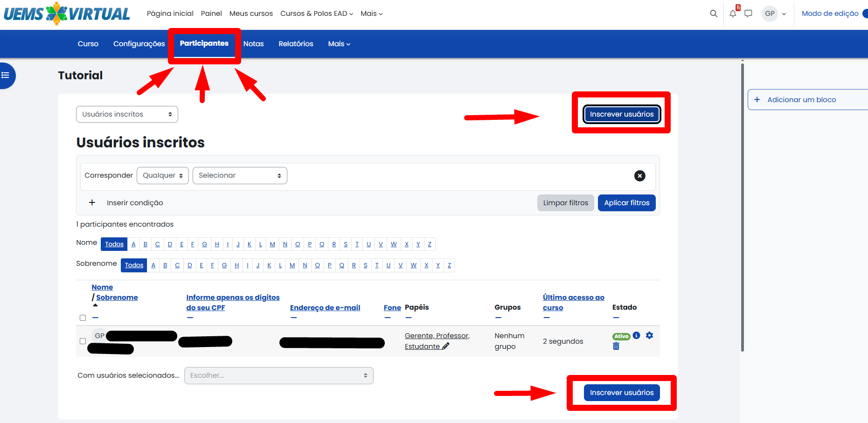
Task: Expand the Qualquer match dropdown
Action: click(162, 176)
